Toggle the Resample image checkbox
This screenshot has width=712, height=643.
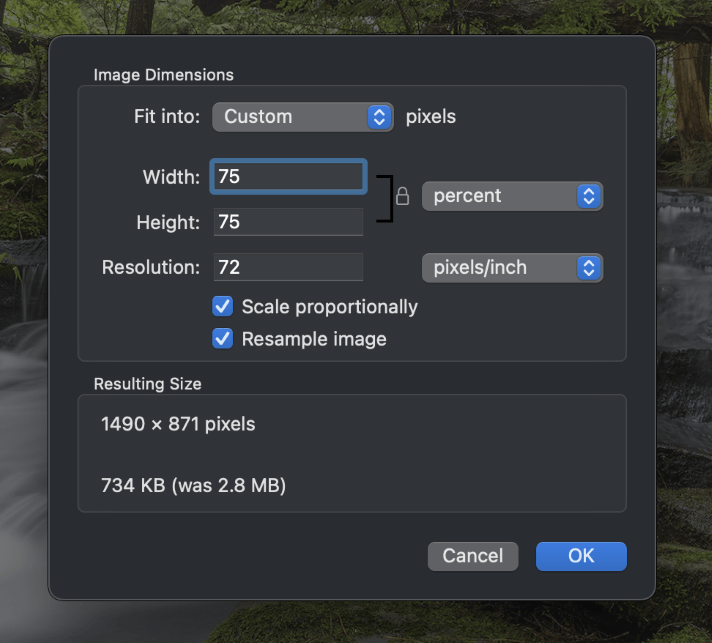(222, 339)
